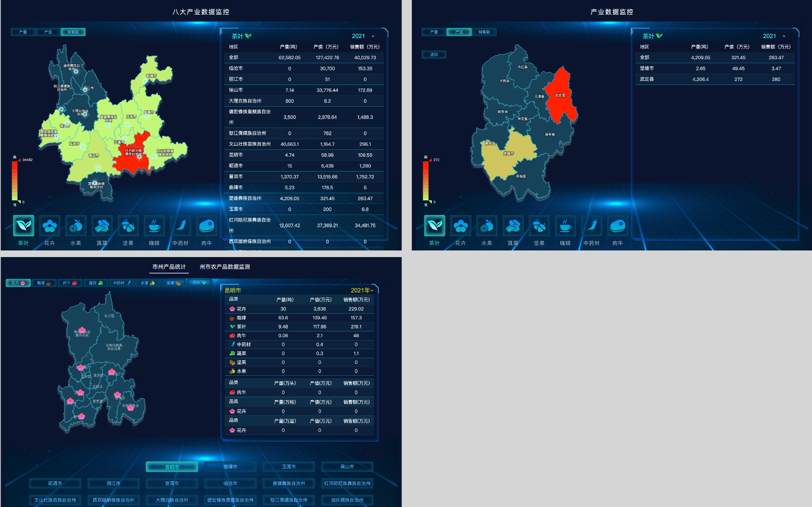Select 坚果 category filter in bottom dashboard
812x507 pixels.
(x=174, y=283)
